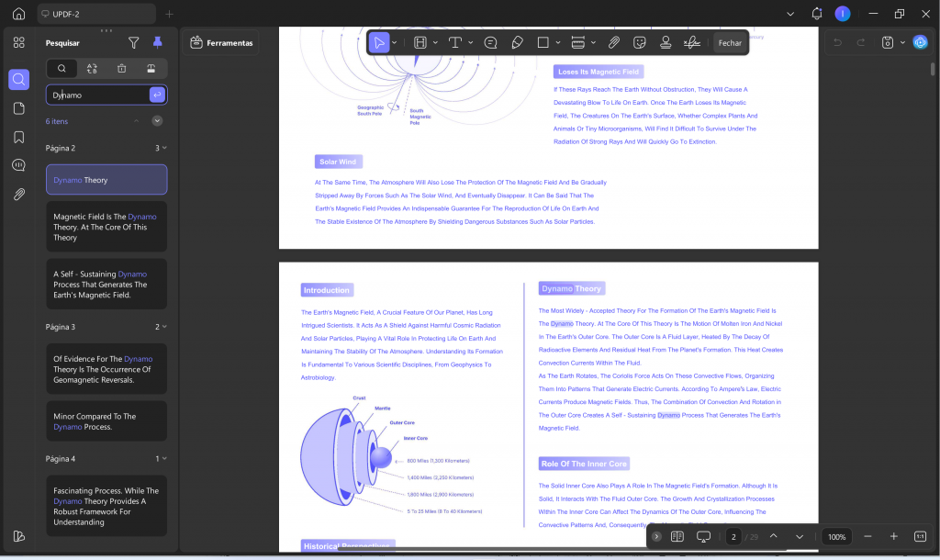Start slideshow presentation mode icon
940x560 pixels.
pos(703,537)
